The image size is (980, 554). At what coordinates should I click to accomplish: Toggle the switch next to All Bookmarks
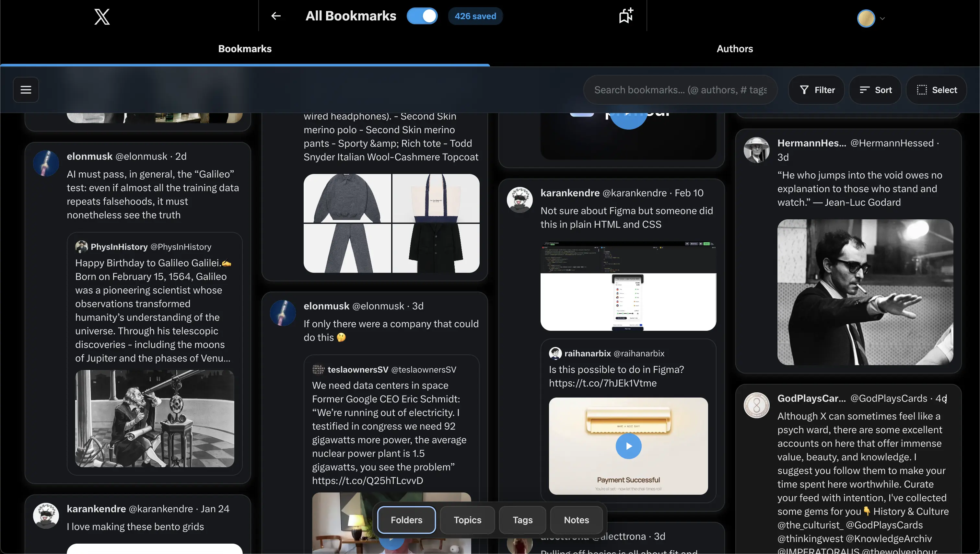(422, 16)
